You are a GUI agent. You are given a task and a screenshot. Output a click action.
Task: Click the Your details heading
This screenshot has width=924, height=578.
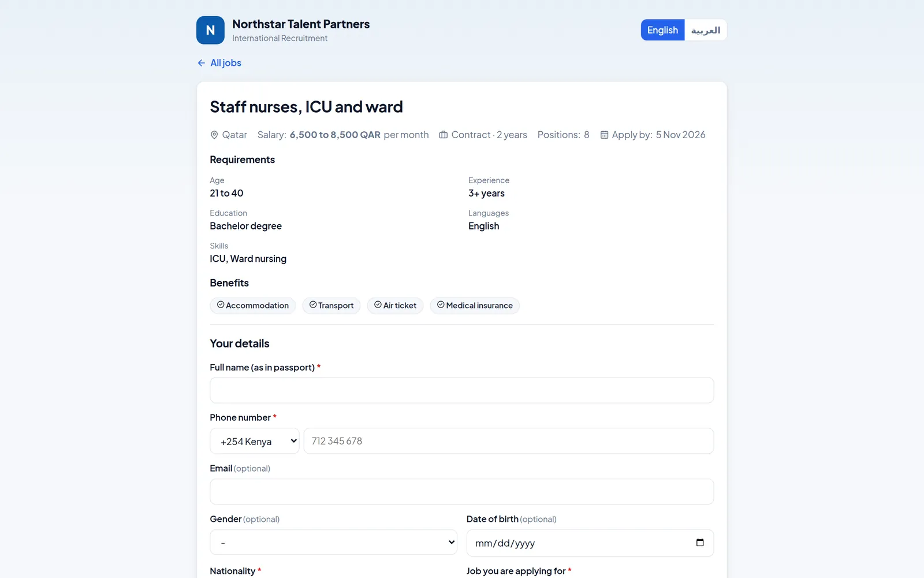tap(240, 344)
